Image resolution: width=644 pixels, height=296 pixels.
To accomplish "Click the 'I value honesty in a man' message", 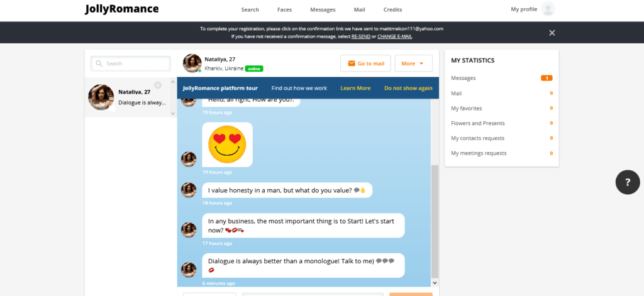I will click(287, 190).
